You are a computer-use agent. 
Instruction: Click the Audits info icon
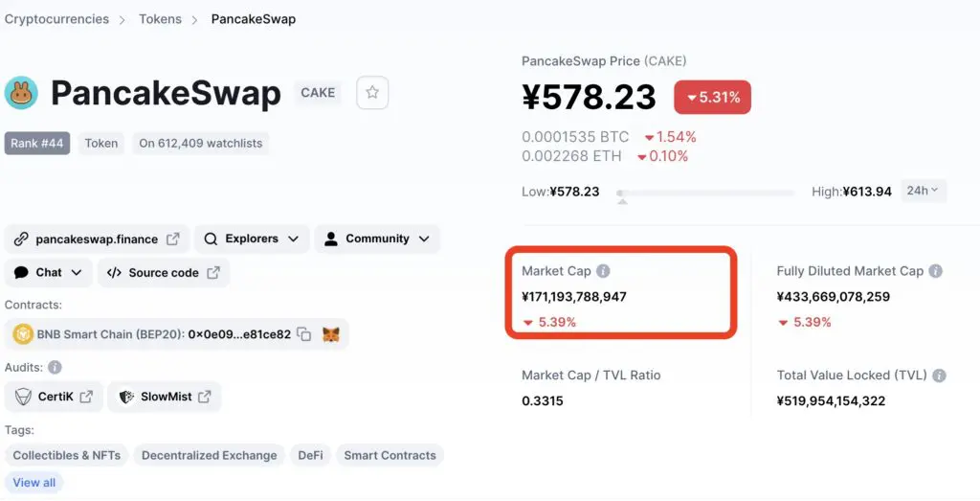55,367
